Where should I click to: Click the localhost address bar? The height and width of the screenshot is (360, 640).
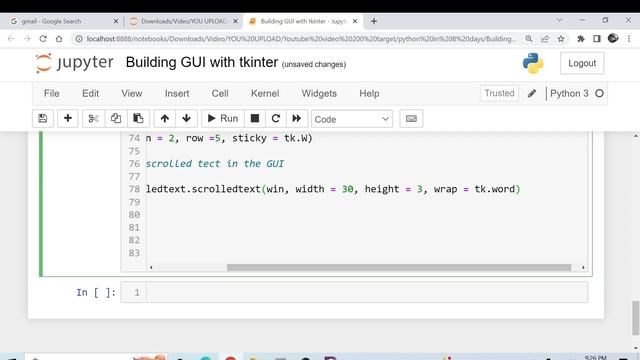pyautogui.click(x=301, y=39)
